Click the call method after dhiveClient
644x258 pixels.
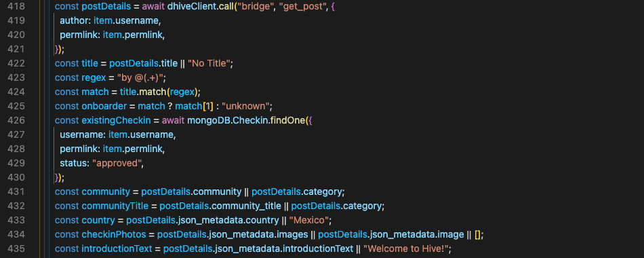tap(226, 7)
